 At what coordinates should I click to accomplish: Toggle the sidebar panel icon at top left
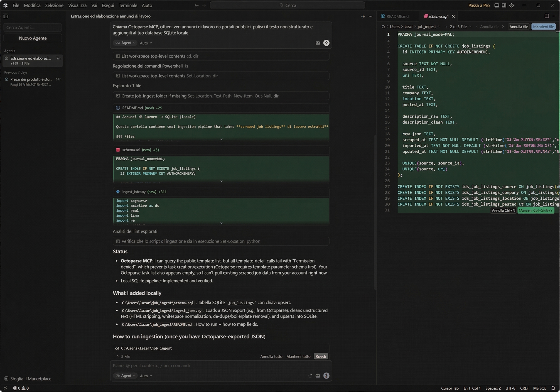pos(6,16)
